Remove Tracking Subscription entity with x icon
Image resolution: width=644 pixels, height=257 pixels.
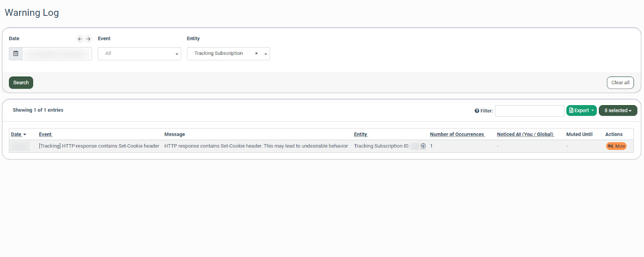point(256,54)
